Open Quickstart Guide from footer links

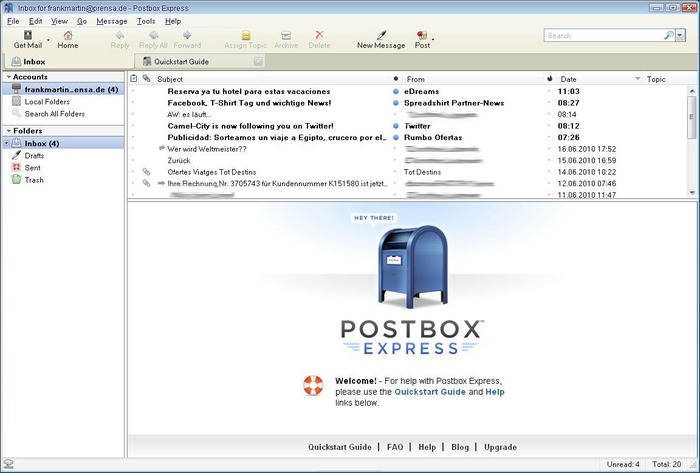tap(340, 447)
